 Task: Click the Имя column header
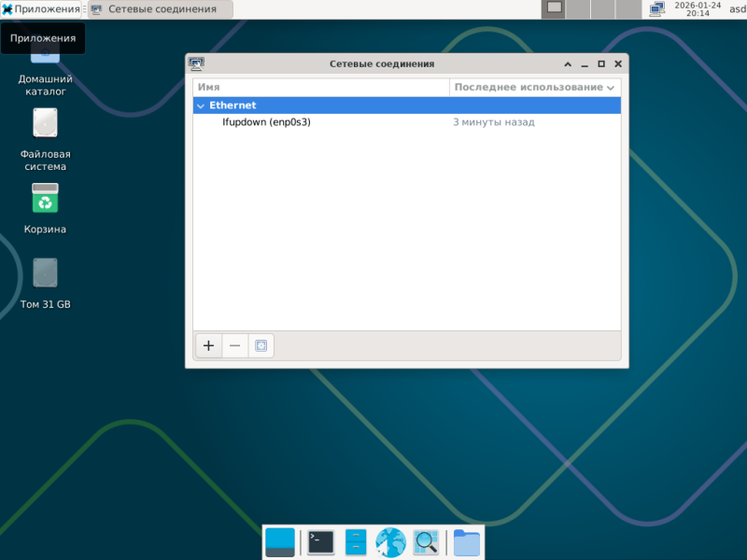point(321,87)
